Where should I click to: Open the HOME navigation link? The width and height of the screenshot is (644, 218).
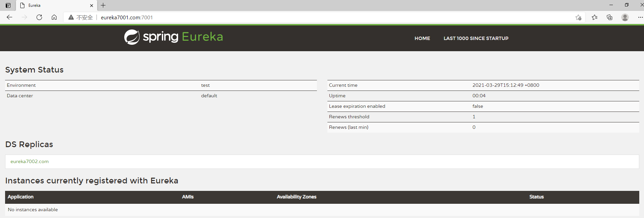pos(422,38)
